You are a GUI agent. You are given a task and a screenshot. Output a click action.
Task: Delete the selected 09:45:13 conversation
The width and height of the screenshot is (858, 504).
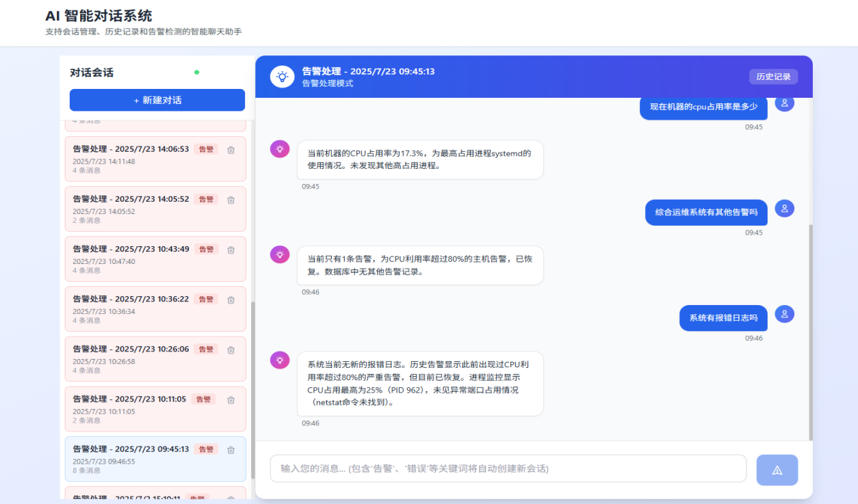click(x=231, y=449)
